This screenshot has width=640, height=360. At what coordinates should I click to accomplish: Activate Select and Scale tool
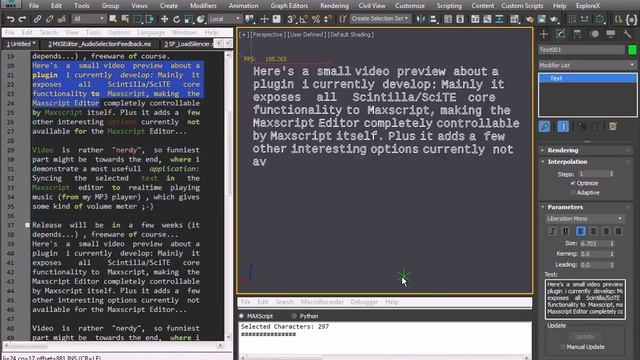pyautogui.click(x=188, y=19)
